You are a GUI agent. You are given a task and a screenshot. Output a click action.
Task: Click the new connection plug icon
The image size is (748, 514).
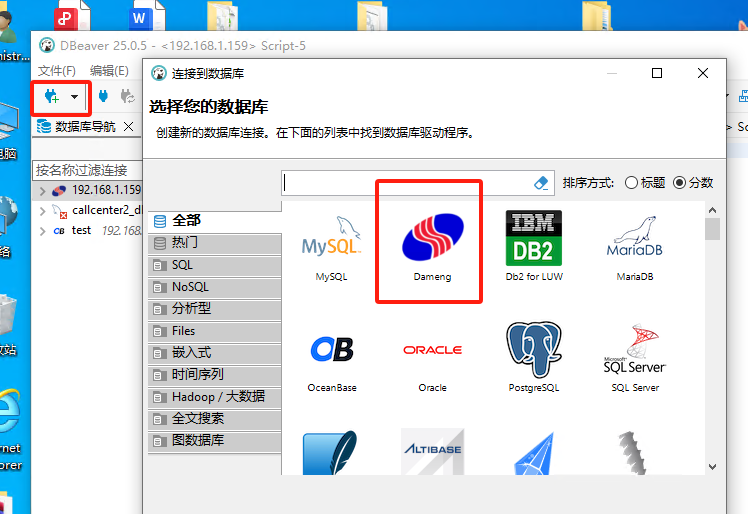[x=52, y=97]
